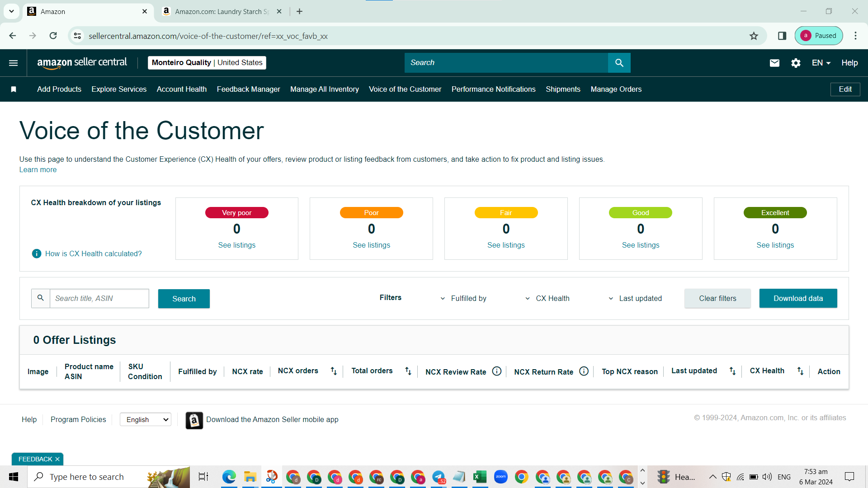Open Add Products menu item
Image resolution: width=868 pixels, height=488 pixels.
point(59,89)
